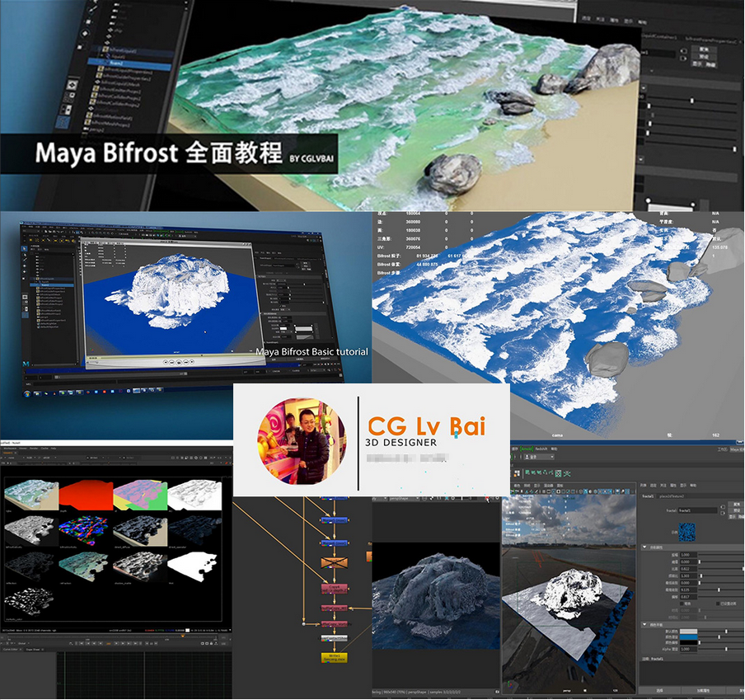Click the small dot node left of ShuffleCopy
745x700 pixels.
[x=303, y=623]
